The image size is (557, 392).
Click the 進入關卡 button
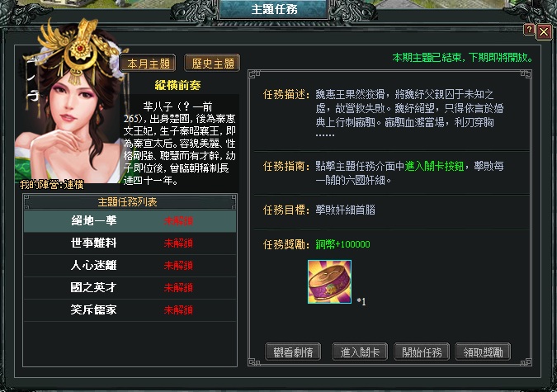[360, 352]
